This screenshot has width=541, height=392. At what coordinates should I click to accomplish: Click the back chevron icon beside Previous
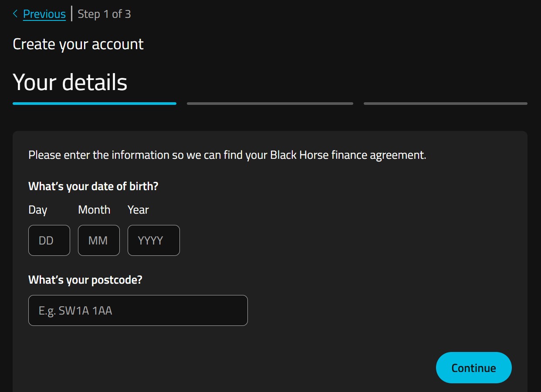click(x=15, y=14)
